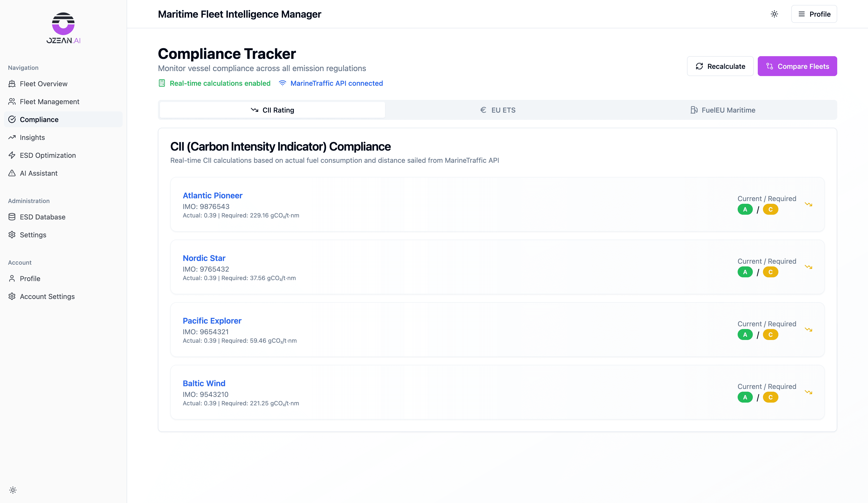Click the Recalculate button
This screenshot has height=503, width=868.
pos(720,66)
